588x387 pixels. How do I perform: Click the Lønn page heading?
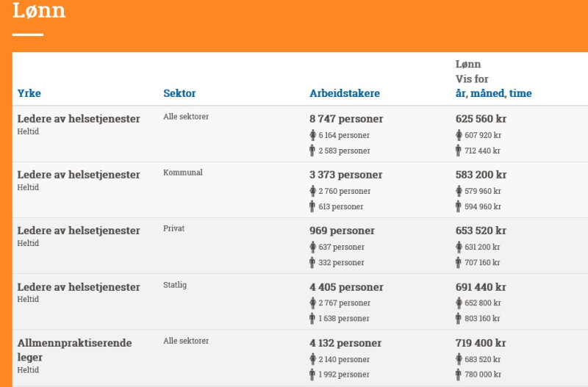[39, 10]
